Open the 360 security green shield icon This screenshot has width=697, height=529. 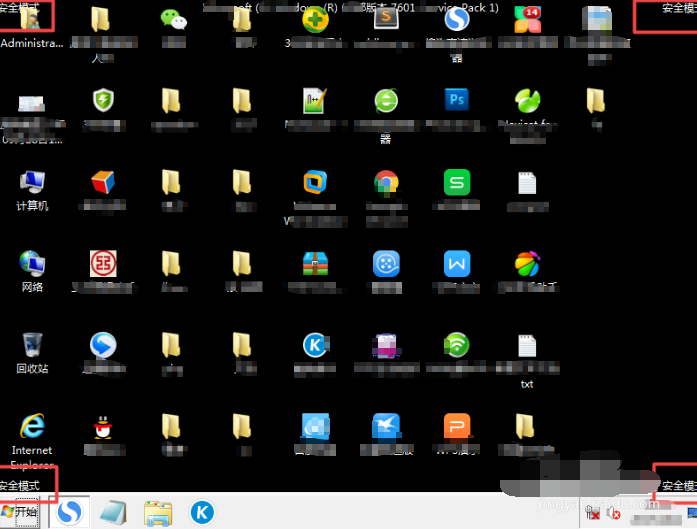(103, 100)
